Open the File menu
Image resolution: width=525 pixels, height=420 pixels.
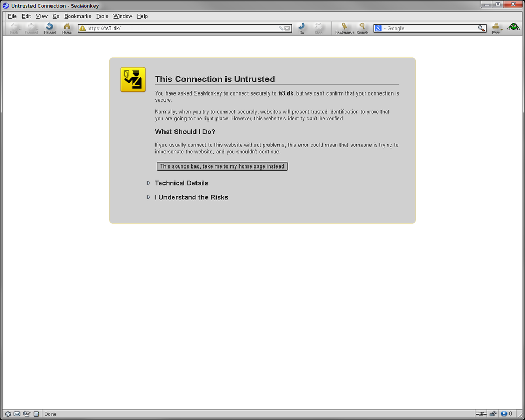[x=13, y=16]
